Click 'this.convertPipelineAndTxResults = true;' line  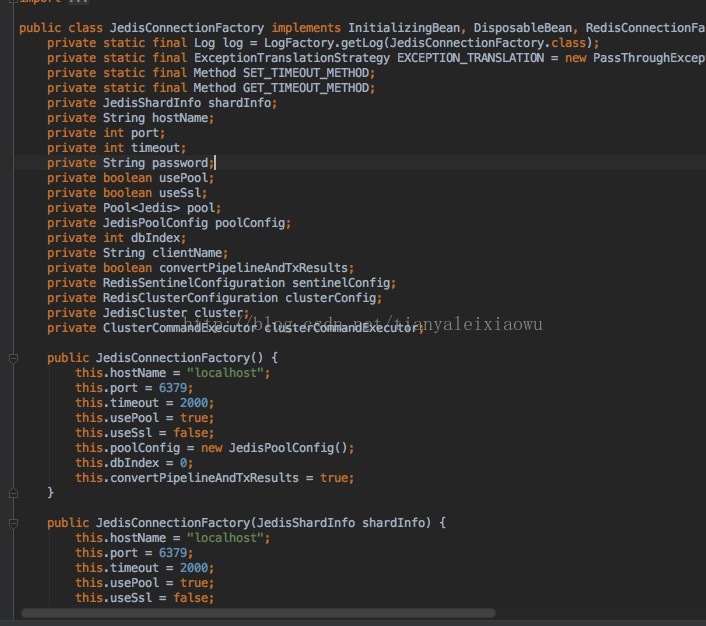pyautogui.click(x=215, y=478)
